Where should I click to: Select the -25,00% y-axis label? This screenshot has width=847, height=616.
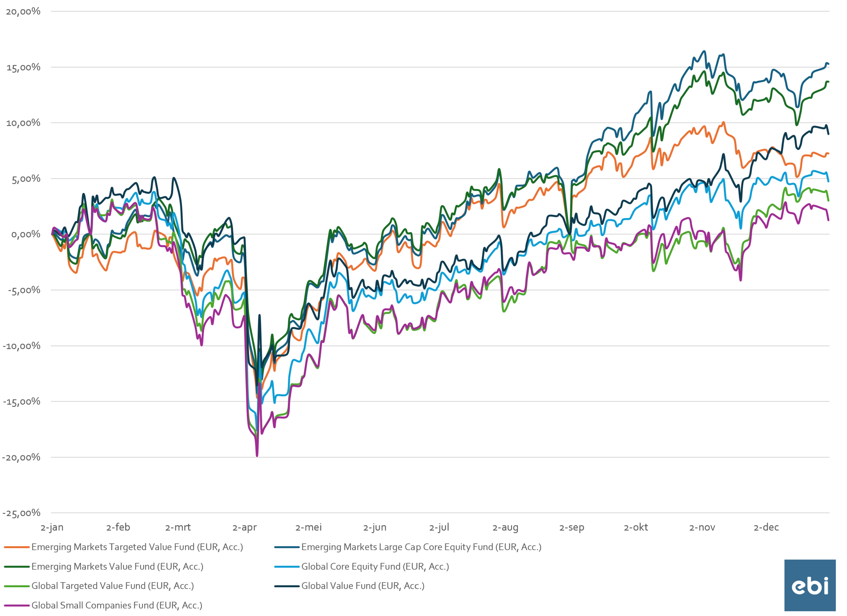[22, 513]
